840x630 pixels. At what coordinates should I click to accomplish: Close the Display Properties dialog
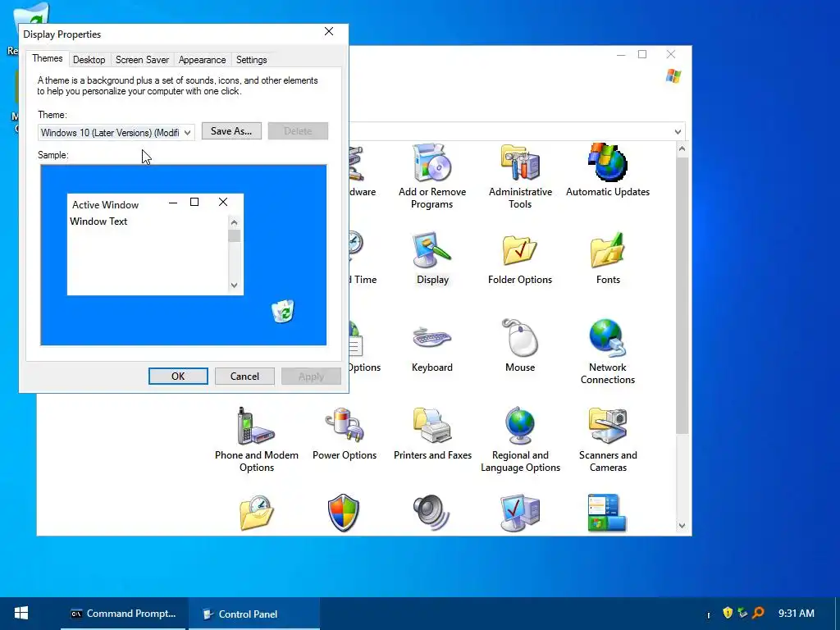(x=329, y=32)
